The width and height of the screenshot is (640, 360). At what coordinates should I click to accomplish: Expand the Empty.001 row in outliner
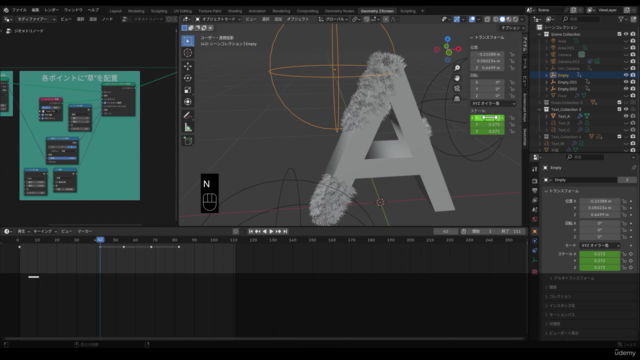pos(547,82)
